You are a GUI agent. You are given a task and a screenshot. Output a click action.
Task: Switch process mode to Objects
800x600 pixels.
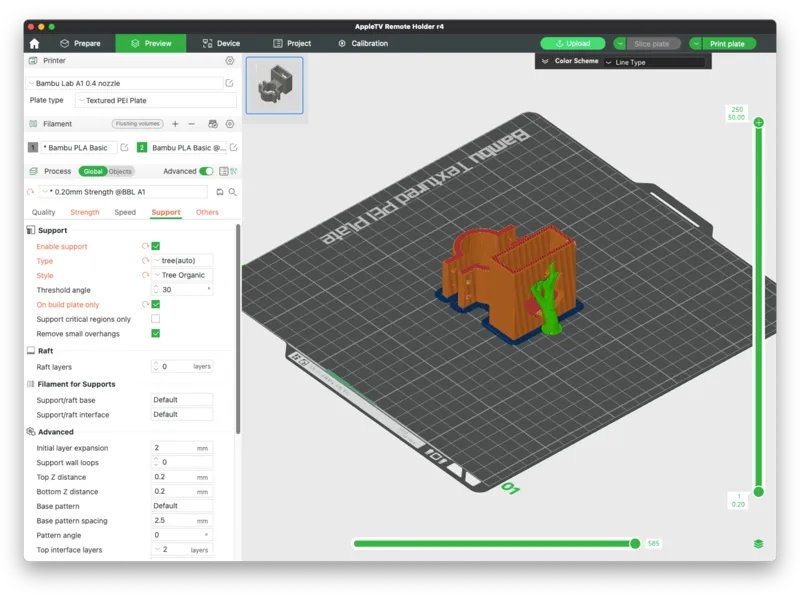pos(120,171)
